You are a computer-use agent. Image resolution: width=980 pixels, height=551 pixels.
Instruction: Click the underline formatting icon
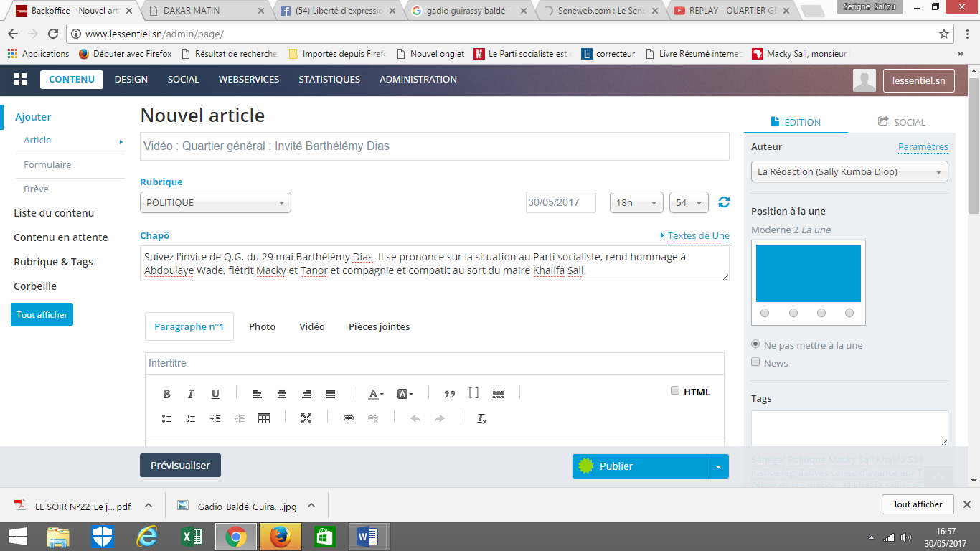pos(215,394)
